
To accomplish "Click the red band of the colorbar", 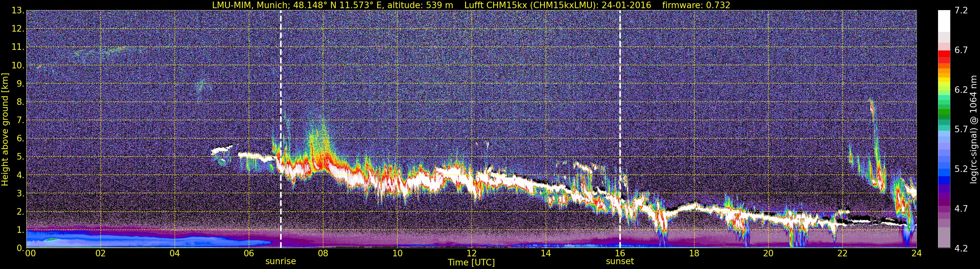I will [x=944, y=57].
